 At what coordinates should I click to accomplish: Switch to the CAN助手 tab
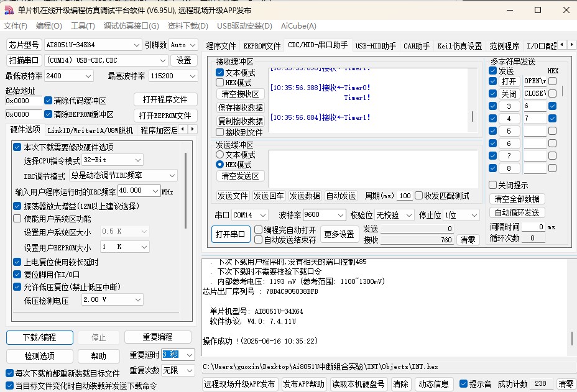click(x=417, y=46)
